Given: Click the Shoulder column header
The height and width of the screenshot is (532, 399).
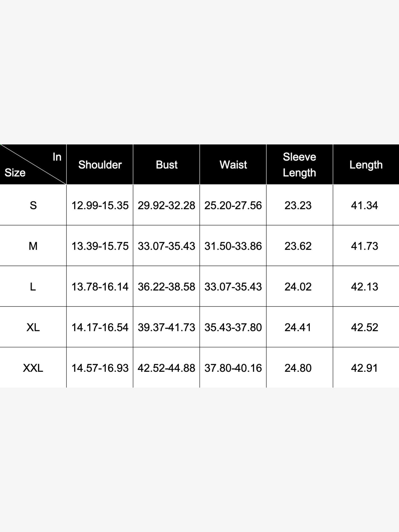Looking at the screenshot, I should pos(100,165).
